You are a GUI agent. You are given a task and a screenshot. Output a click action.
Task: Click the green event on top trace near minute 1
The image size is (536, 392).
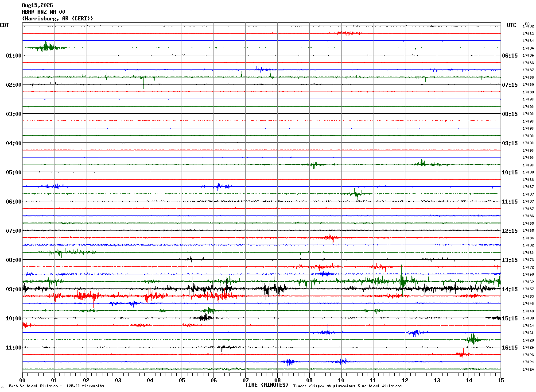[46, 46]
